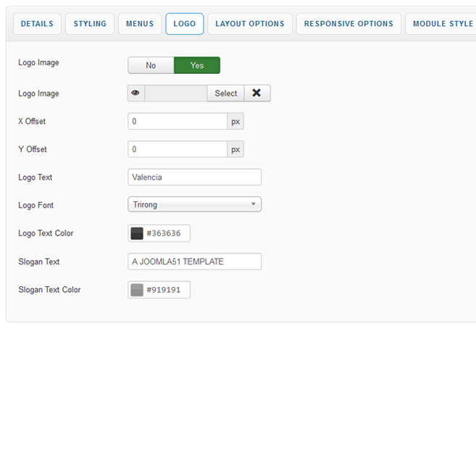Click the Logo Font dropdown arrow

point(253,205)
